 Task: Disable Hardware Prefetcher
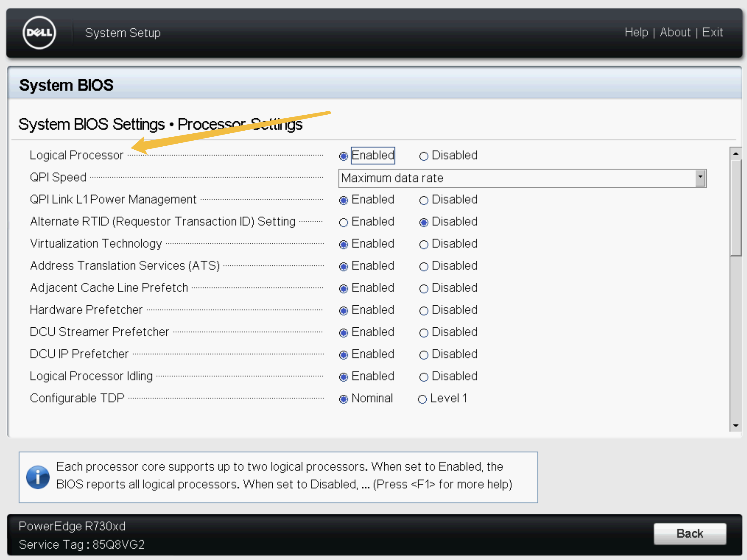pyautogui.click(x=424, y=310)
